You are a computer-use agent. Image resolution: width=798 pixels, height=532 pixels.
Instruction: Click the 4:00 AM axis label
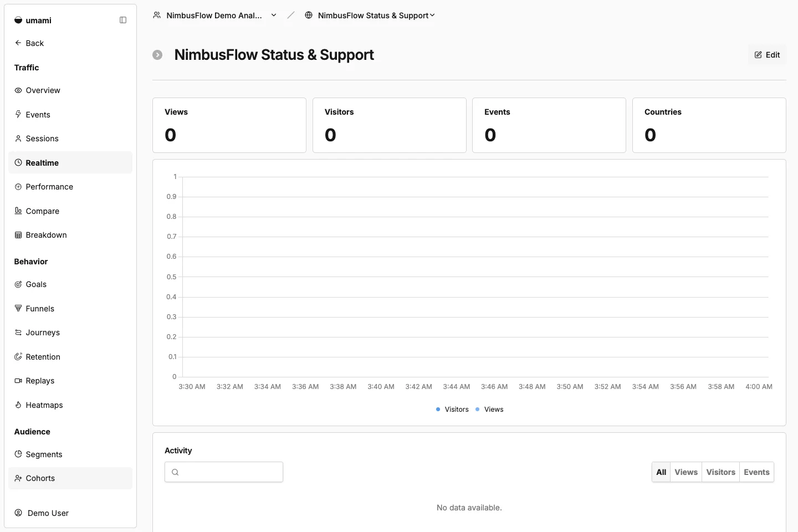pyautogui.click(x=759, y=387)
